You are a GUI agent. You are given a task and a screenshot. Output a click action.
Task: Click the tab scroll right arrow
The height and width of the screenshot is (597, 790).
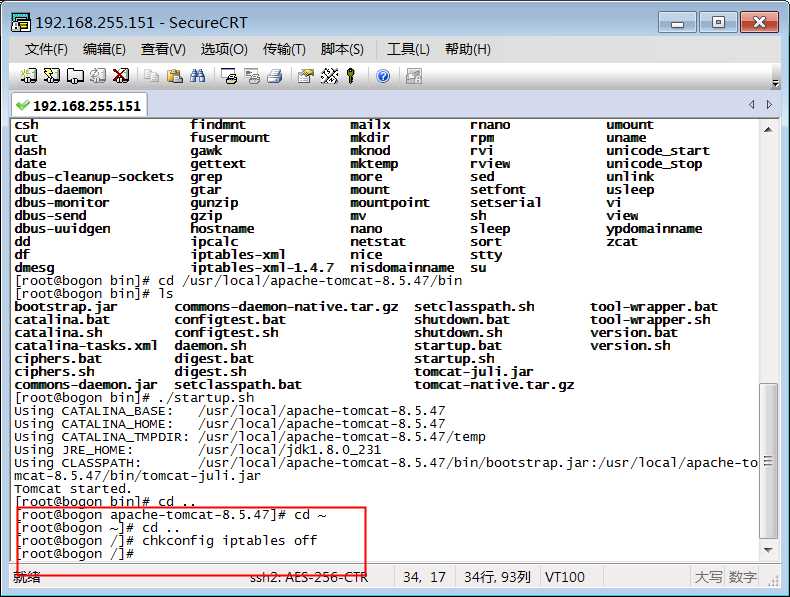[x=769, y=104]
